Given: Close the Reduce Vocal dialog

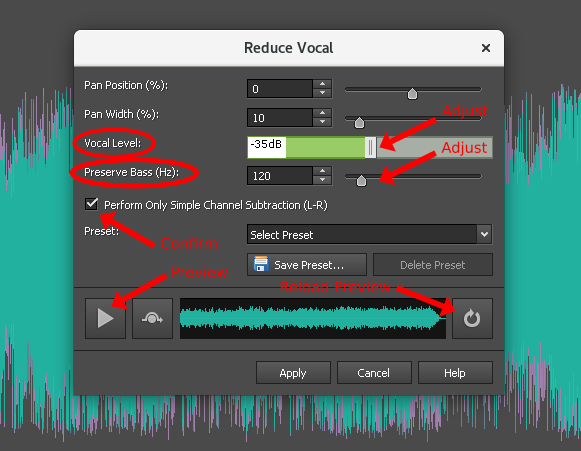Looking at the screenshot, I should click(485, 48).
